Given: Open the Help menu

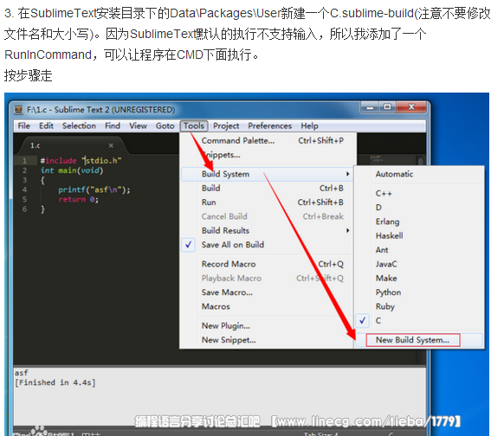Looking at the screenshot, I should coord(309,125).
